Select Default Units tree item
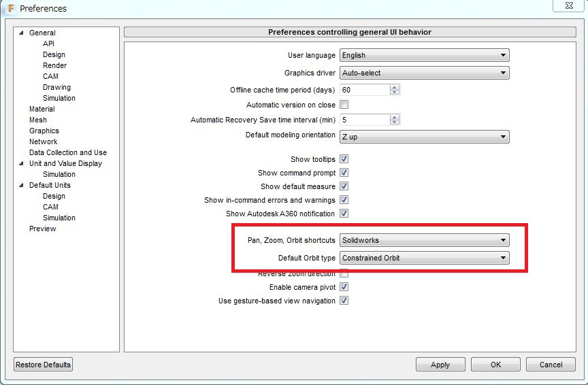588x385 pixels. point(50,185)
